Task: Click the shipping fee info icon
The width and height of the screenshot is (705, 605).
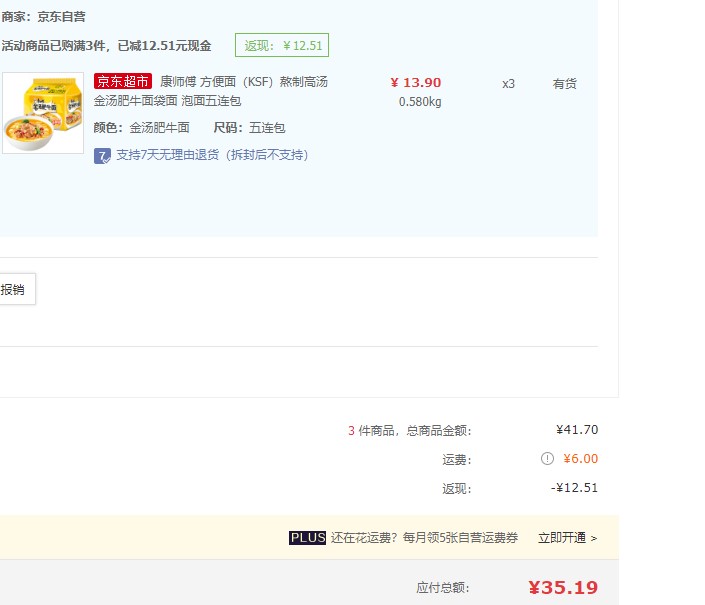Action: click(x=547, y=458)
